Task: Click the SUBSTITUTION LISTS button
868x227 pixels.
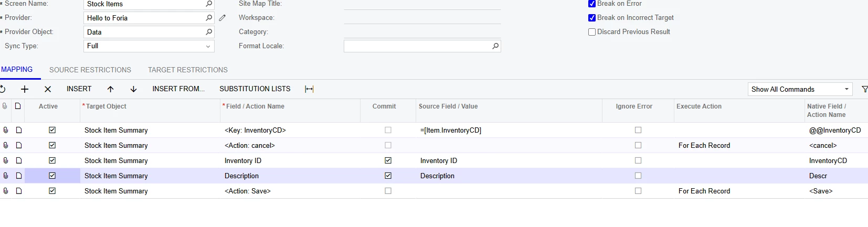Action: point(255,89)
